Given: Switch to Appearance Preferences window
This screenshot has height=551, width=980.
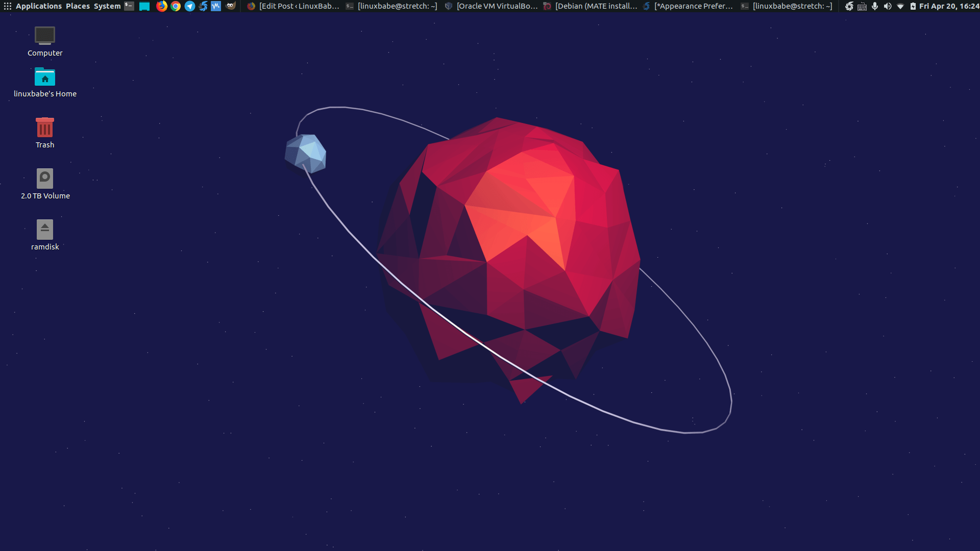Looking at the screenshot, I should click(x=688, y=6).
